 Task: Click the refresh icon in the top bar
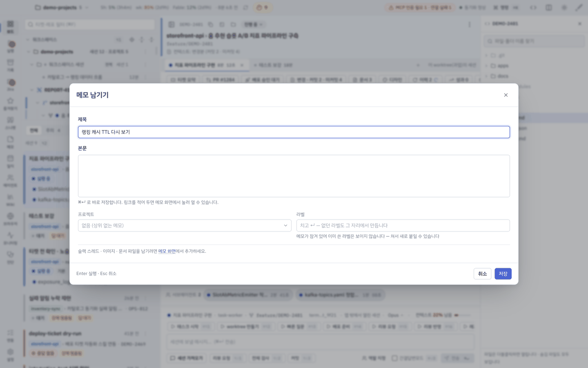point(245,7)
